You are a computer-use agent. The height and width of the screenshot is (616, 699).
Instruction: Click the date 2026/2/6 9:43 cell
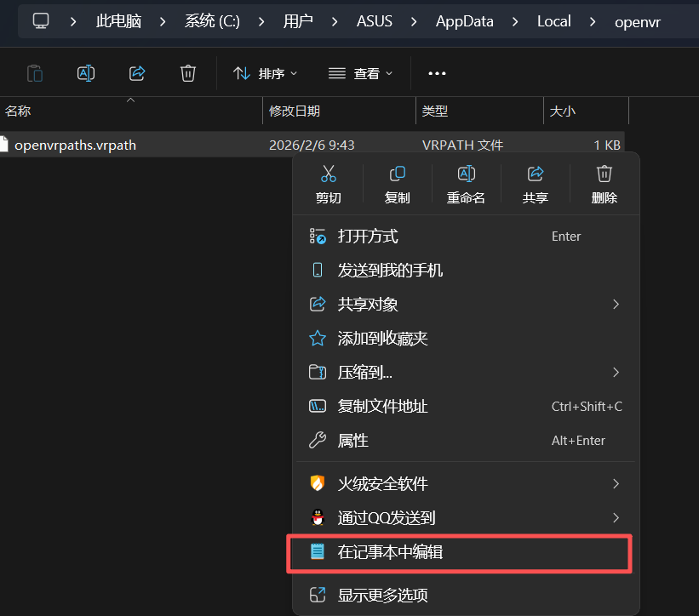(312, 145)
